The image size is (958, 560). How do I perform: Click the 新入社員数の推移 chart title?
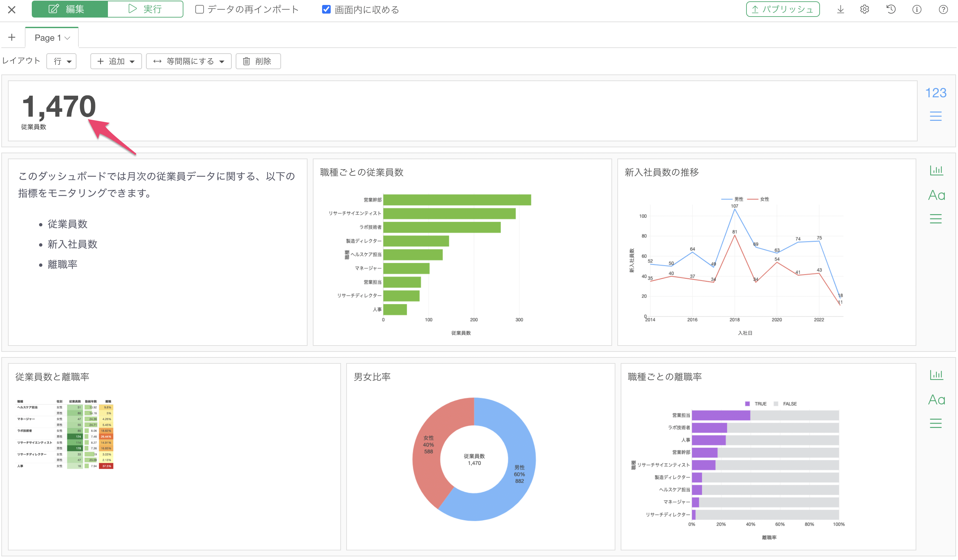tap(662, 172)
